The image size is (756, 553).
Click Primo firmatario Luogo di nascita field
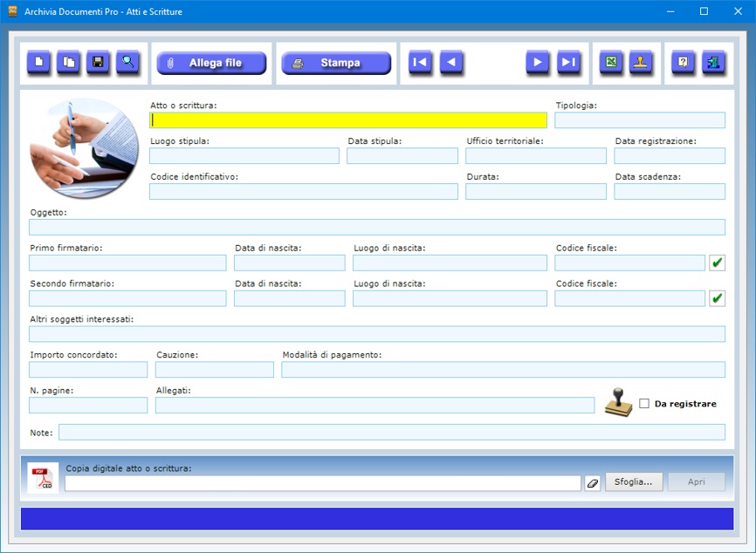[450, 263]
